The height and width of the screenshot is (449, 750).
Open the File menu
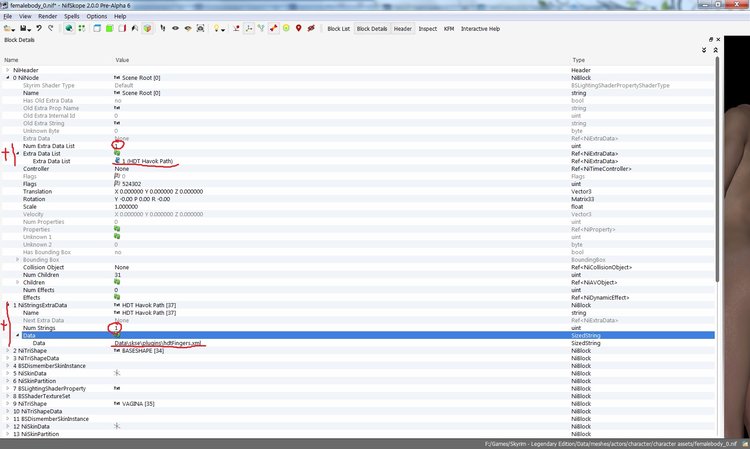[8, 16]
